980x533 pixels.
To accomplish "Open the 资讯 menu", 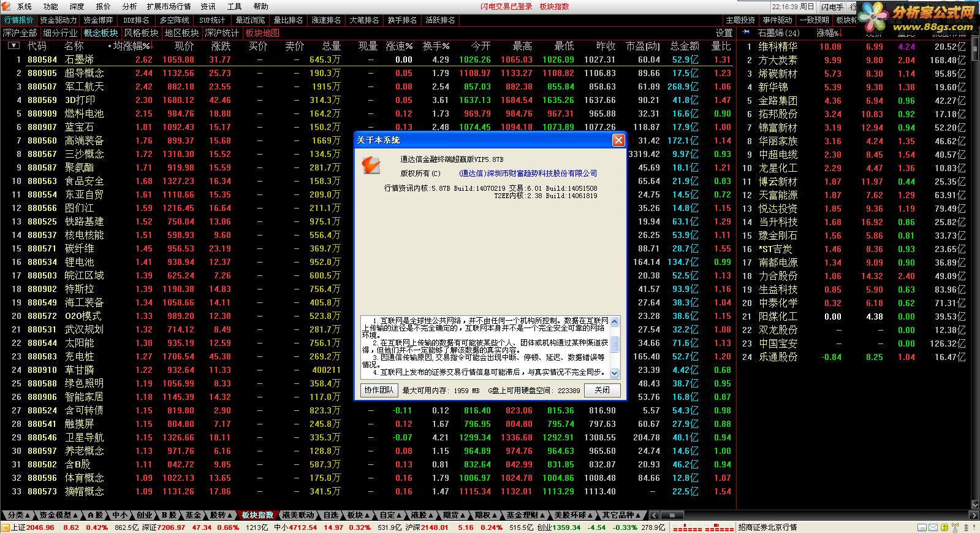I will [x=208, y=6].
